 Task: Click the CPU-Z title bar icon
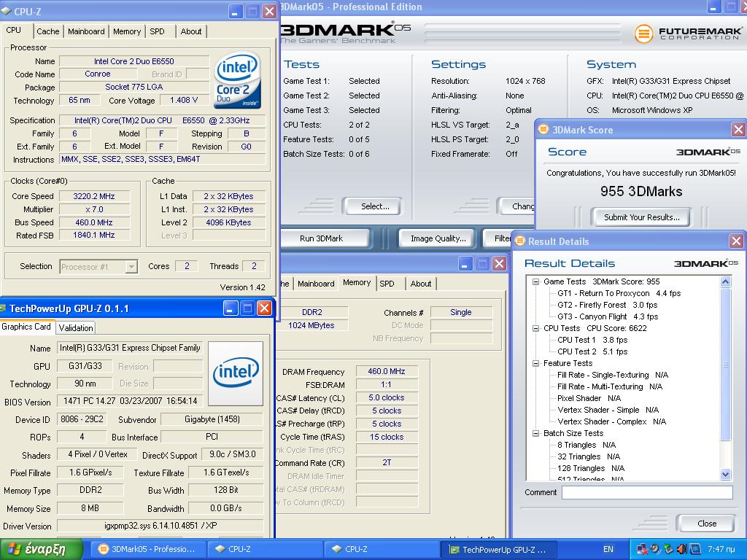click(x=6, y=12)
